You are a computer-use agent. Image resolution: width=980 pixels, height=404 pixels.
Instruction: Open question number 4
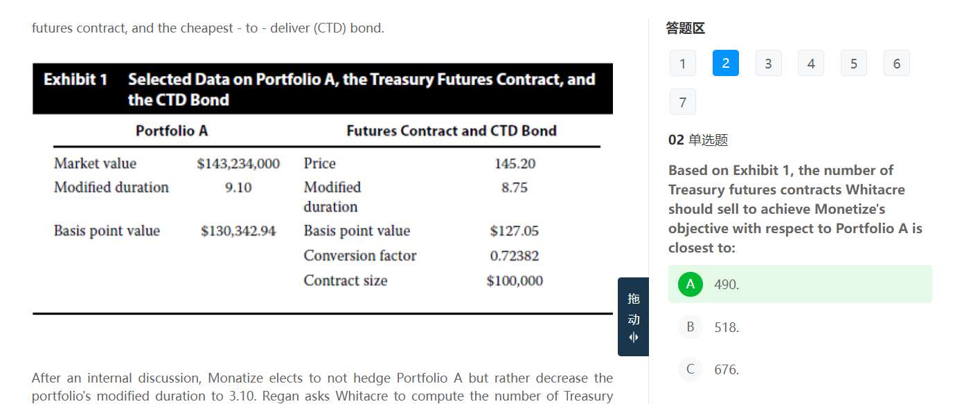(x=811, y=64)
